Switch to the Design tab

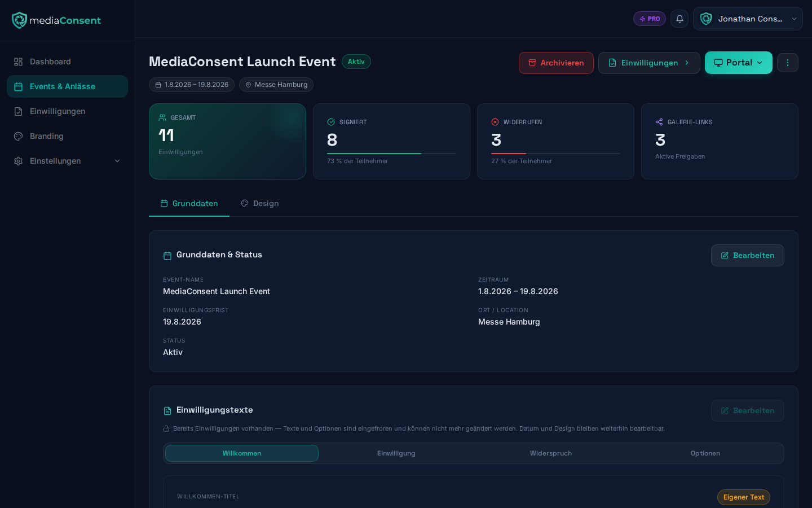tap(260, 203)
